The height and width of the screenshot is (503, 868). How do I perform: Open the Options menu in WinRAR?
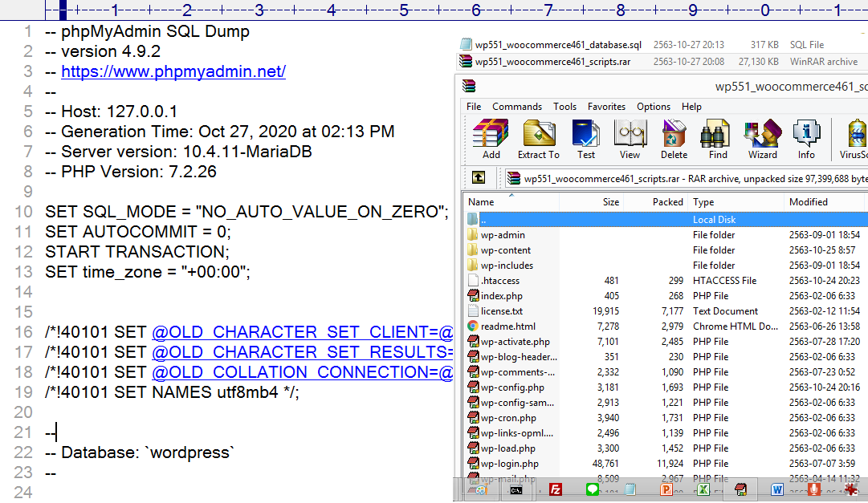pos(654,107)
